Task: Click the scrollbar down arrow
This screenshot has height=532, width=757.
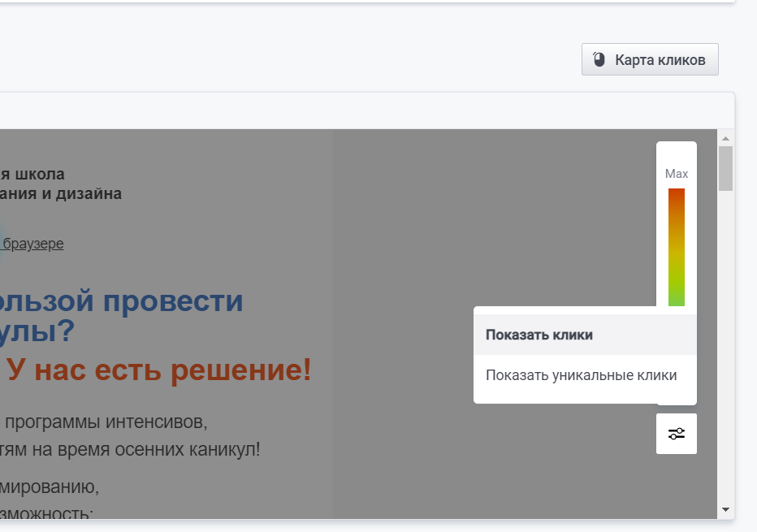Action: pyautogui.click(x=725, y=509)
